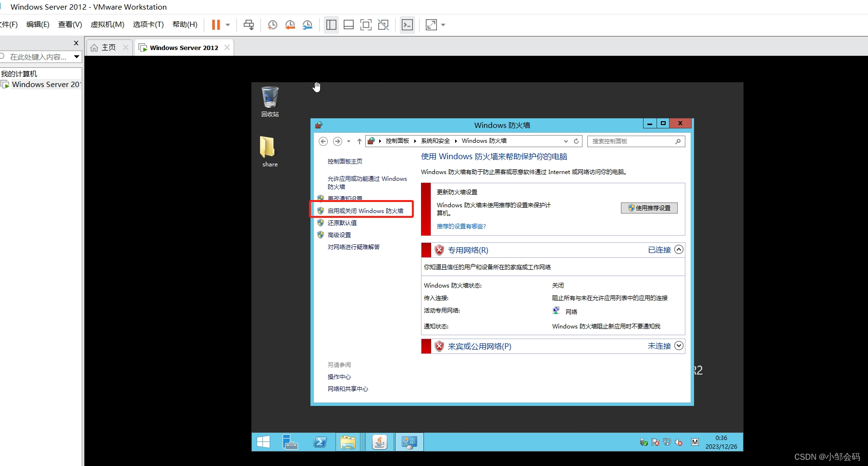Close the Windows Server 2012 tab
The image size is (868, 466).
227,47
